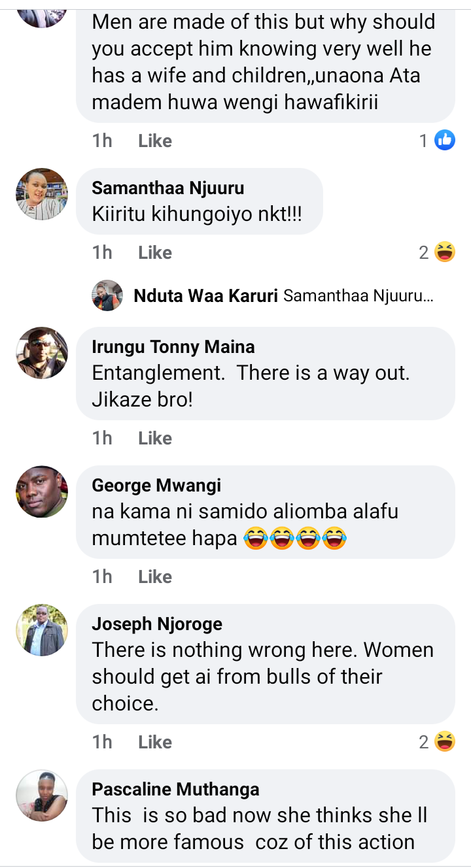
Task: Open George Mwangi's avatar
Action: point(42,492)
